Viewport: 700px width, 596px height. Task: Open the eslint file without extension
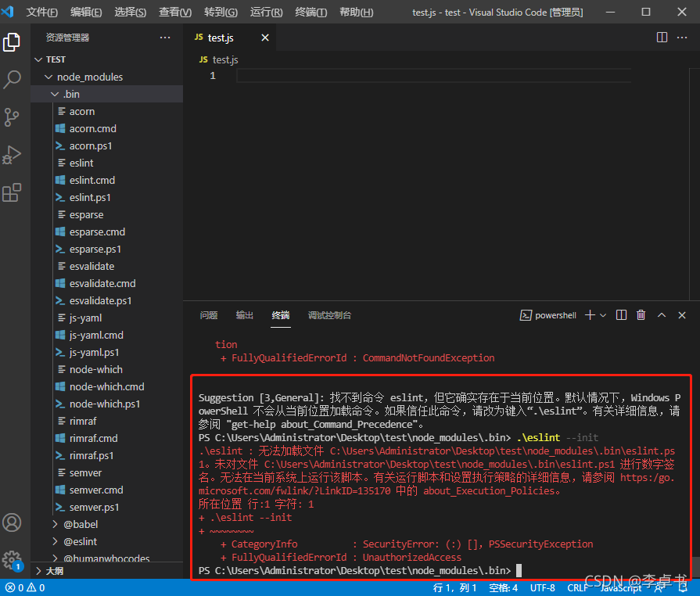pyautogui.click(x=107, y=163)
